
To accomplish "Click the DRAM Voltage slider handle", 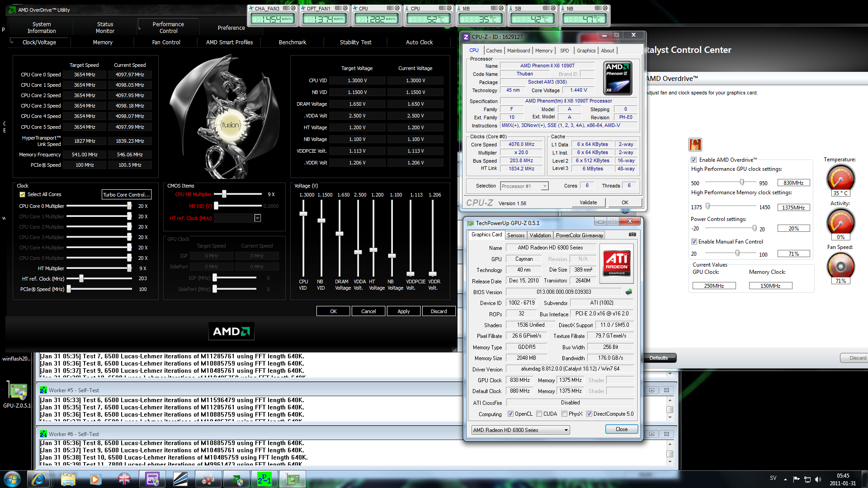I will pos(340,234).
